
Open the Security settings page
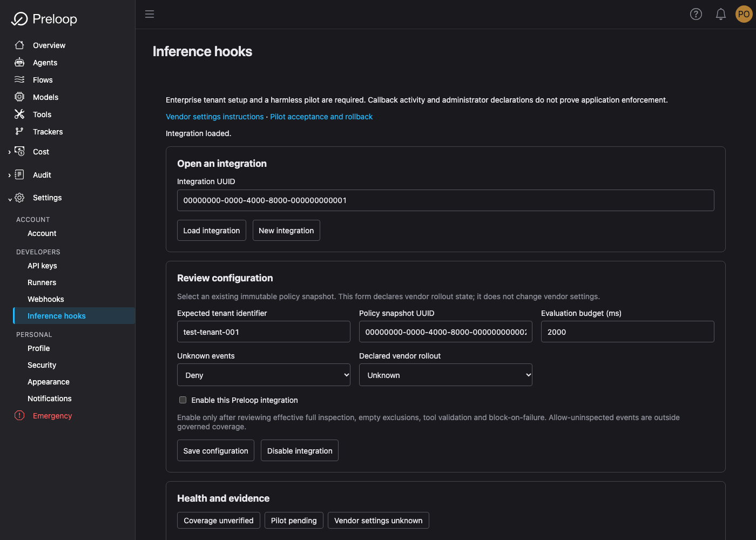coord(42,365)
